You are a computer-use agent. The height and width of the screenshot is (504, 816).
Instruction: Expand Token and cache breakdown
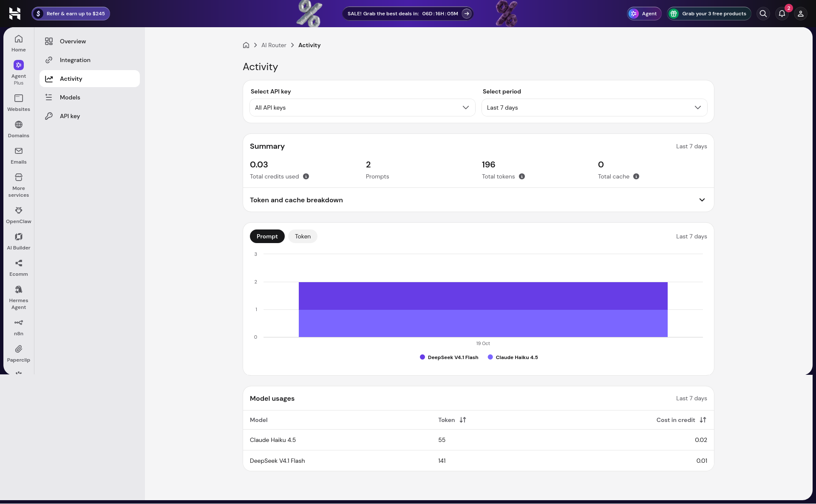478,200
